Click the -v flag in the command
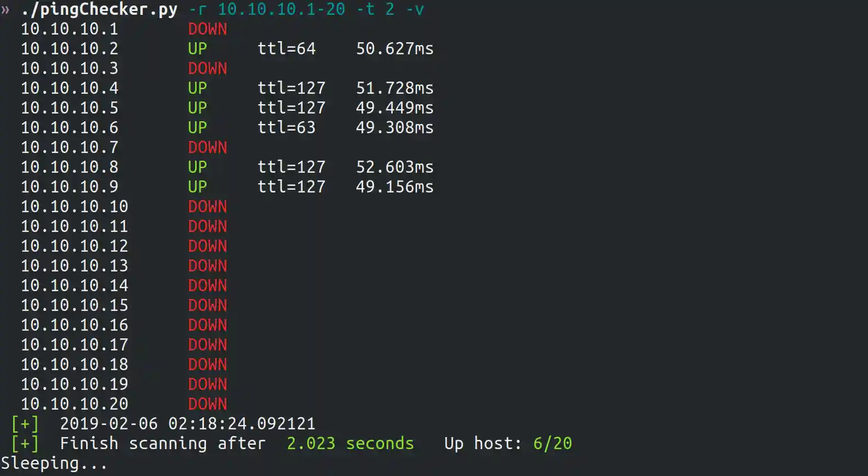868x476 pixels. [415, 9]
